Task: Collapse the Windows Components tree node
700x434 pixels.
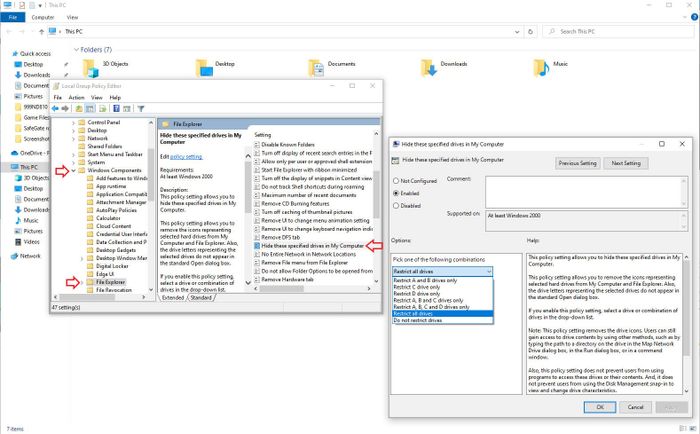Action: click(x=74, y=171)
